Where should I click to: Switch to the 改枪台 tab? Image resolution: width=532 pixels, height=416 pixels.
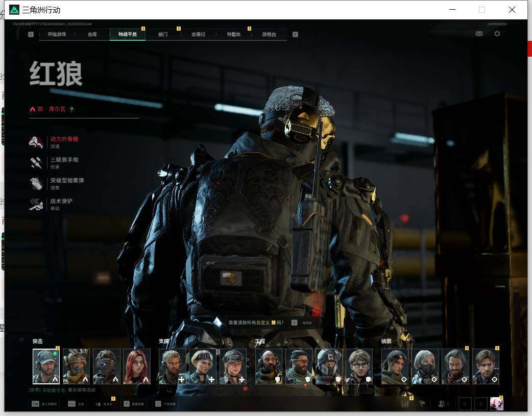[269, 34]
